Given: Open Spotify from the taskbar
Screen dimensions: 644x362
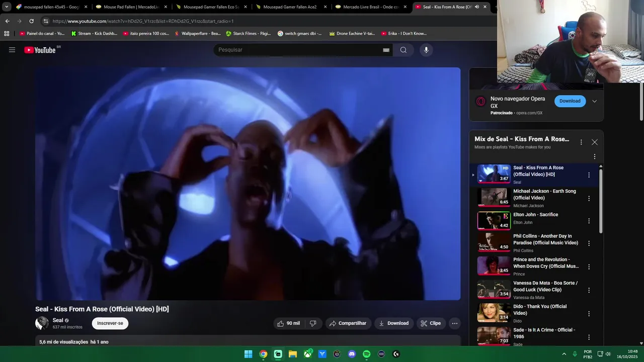Looking at the screenshot, I should click(366, 354).
